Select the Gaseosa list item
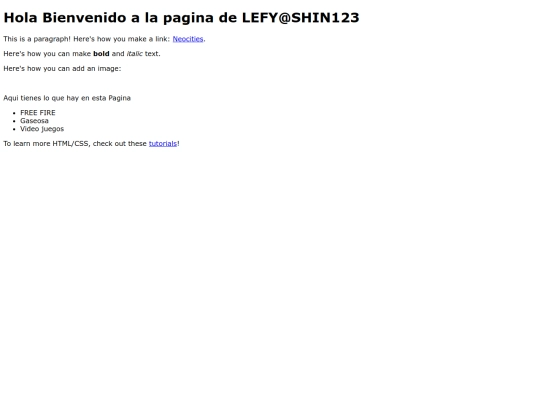The image size is (540, 405). pyautogui.click(x=34, y=121)
